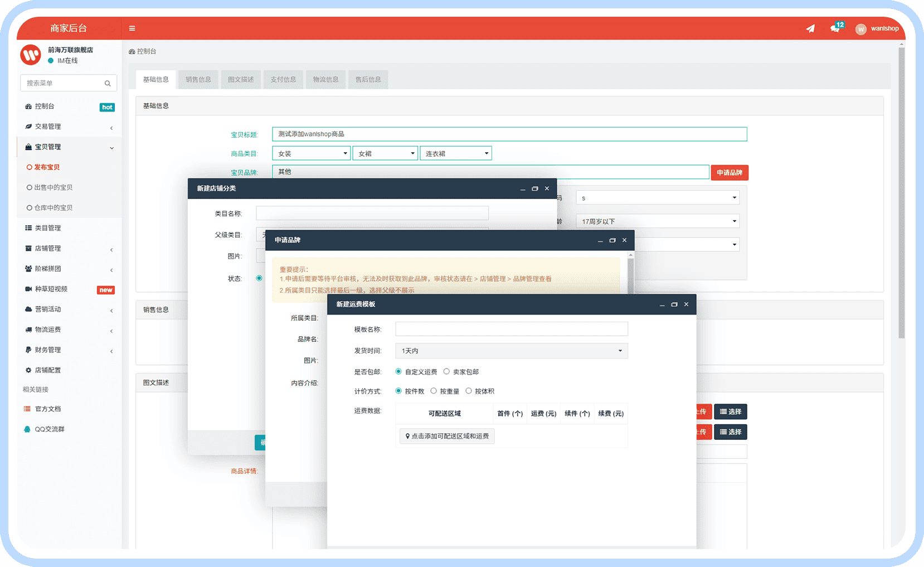
Task: Switch to the 图文描述 tab
Action: pyautogui.click(x=241, y=80)
